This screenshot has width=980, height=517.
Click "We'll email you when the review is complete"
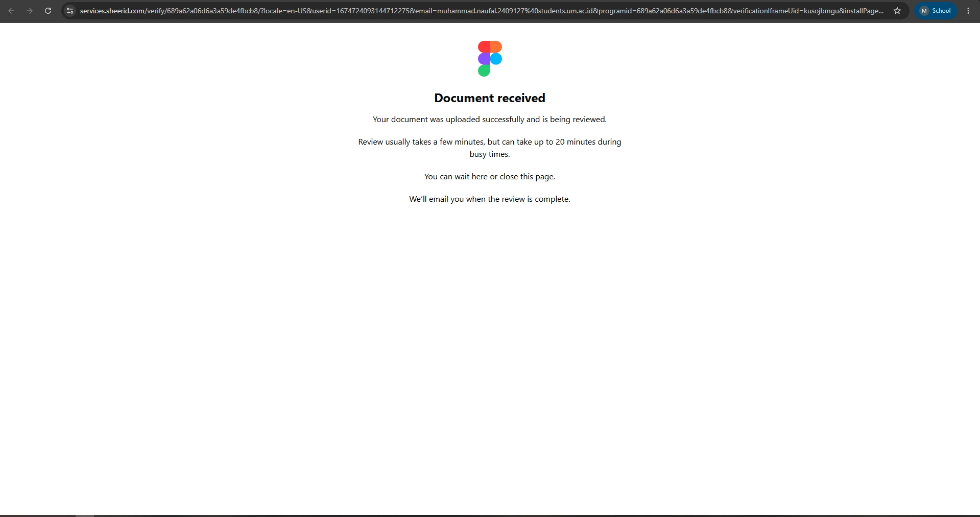490,199
